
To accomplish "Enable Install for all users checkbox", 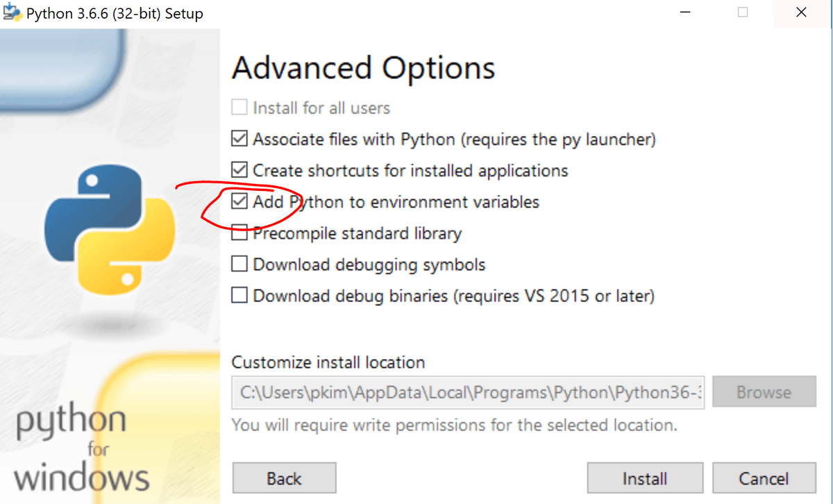I will [239, 108].
